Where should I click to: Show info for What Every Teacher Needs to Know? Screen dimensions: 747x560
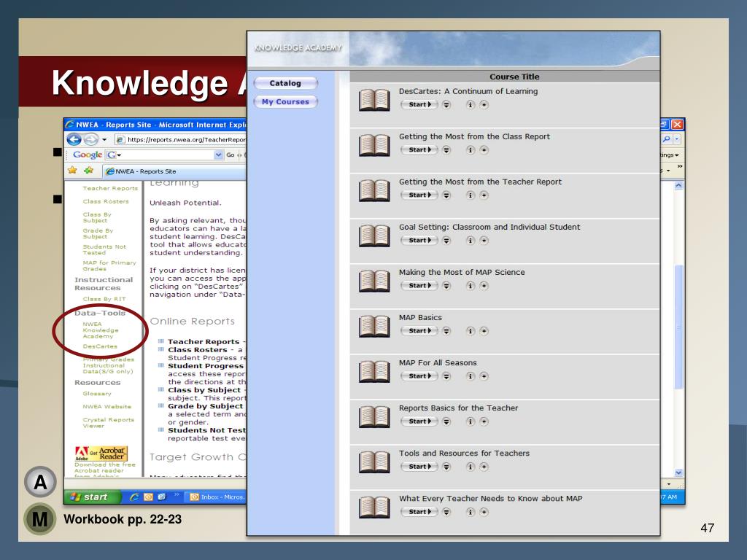click(471, 512)
